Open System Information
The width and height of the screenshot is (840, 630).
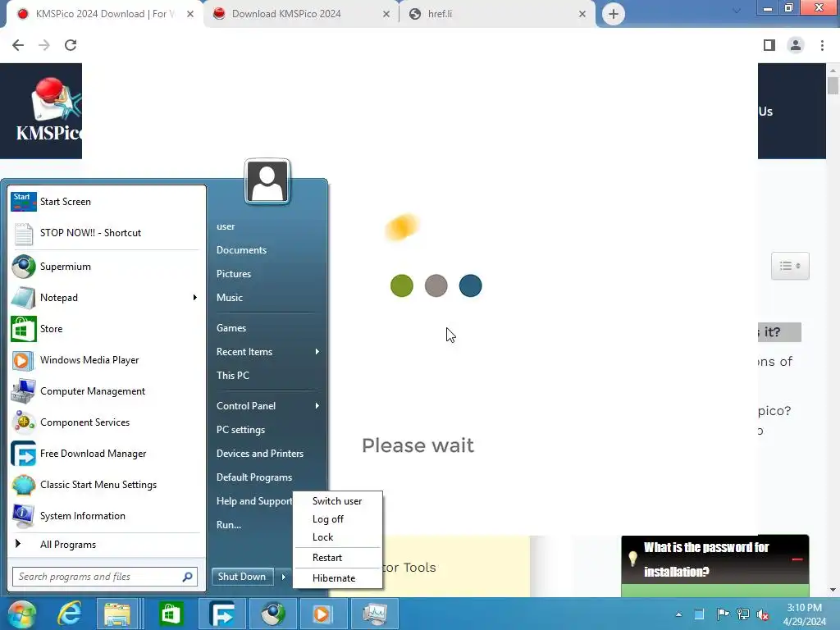click(106, 515)
